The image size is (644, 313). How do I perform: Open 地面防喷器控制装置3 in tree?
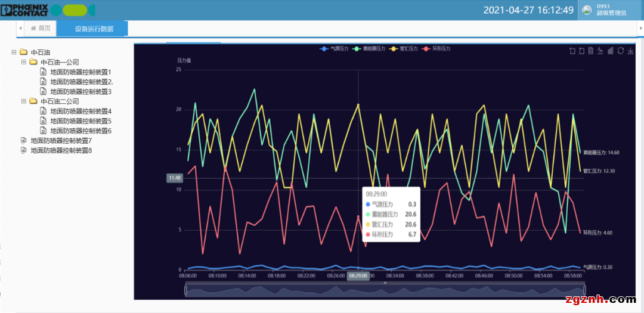[81, 92]
